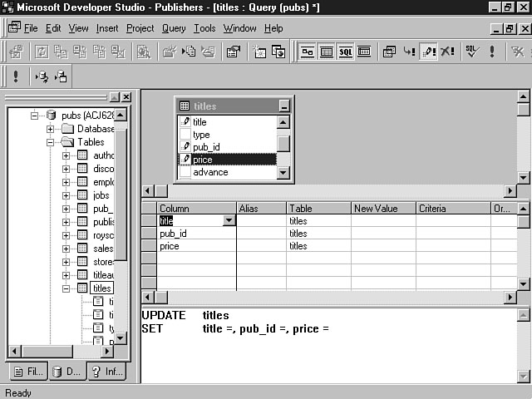Viewport: 532px width, 399px height.
Task: Toggle the grid pane toolbar button
Action: (326, 52)
